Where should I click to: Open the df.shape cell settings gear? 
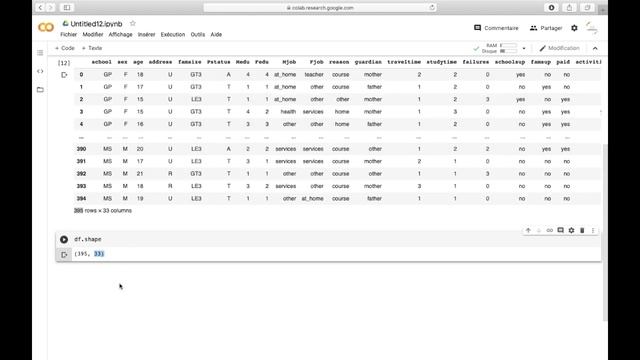coord(571,231)
